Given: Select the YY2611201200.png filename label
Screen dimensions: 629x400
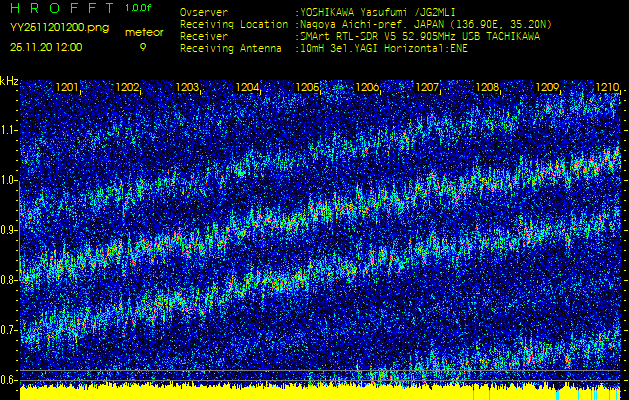Looking at the screenshot, I should (x=45, y=28).
